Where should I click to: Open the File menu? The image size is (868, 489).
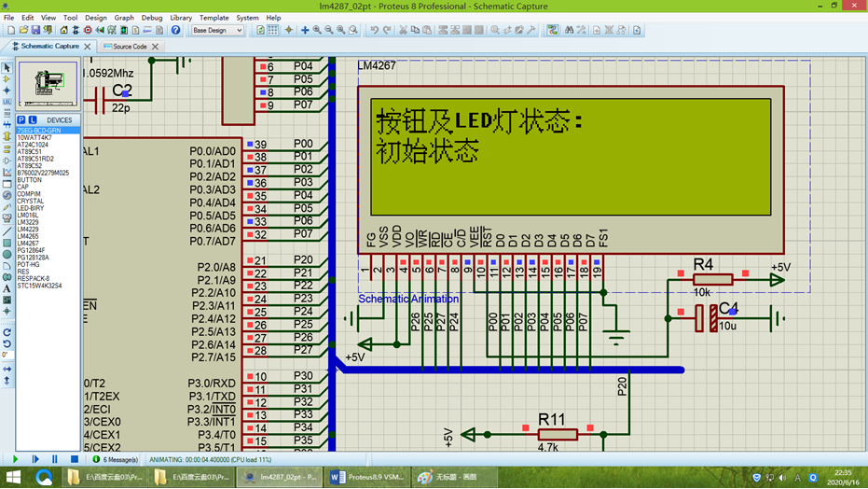(9, 18)
